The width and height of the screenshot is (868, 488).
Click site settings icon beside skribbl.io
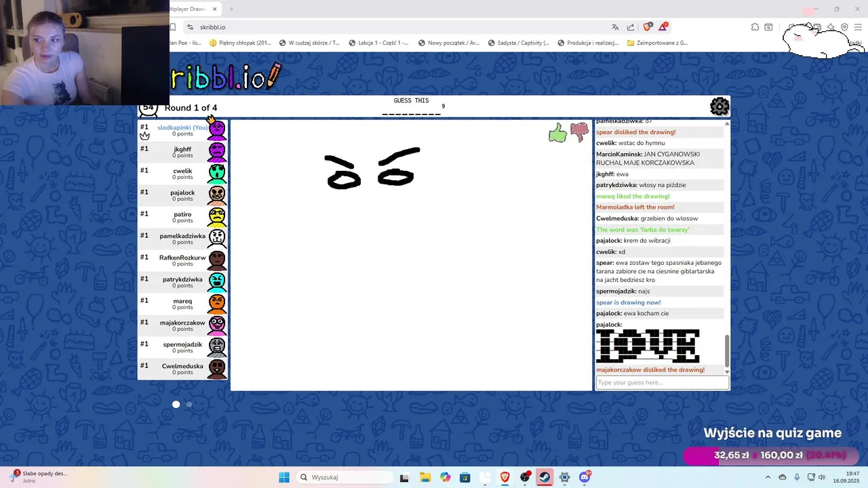pos(191,27)
